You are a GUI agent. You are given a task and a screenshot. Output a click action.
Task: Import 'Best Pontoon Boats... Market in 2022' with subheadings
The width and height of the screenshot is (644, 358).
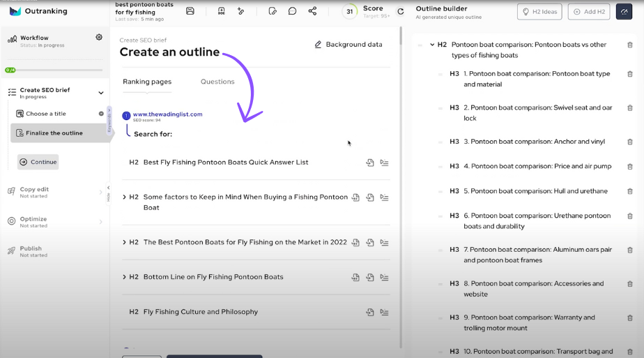point(355,242)
